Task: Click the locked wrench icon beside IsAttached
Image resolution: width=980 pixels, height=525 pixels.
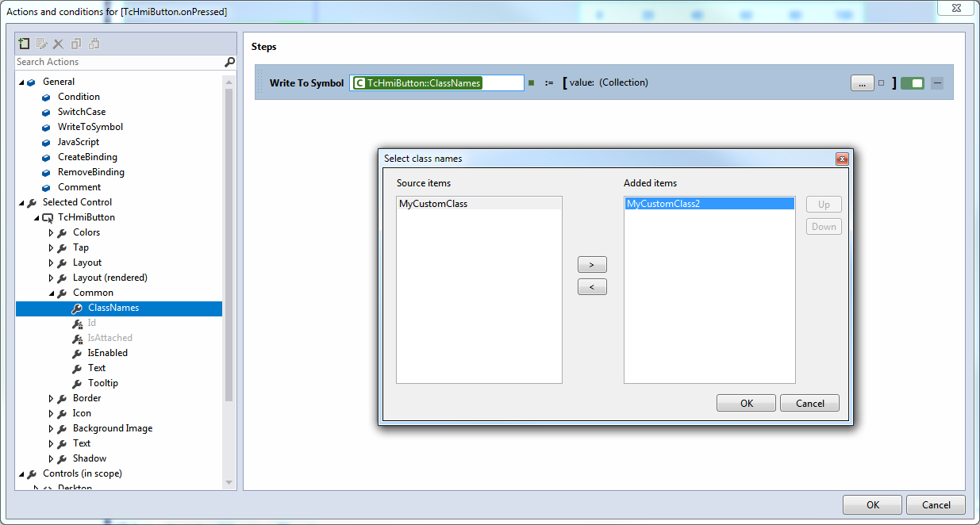Action: (77, 338)
